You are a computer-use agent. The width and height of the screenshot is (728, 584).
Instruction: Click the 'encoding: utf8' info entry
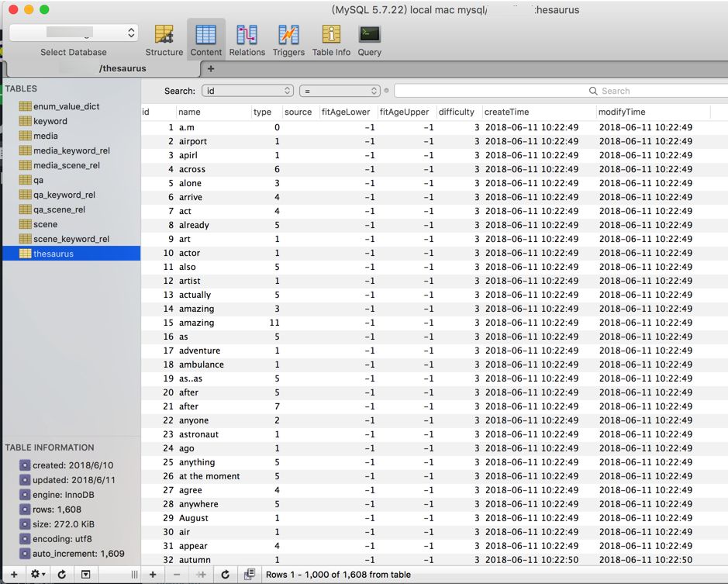62,539
